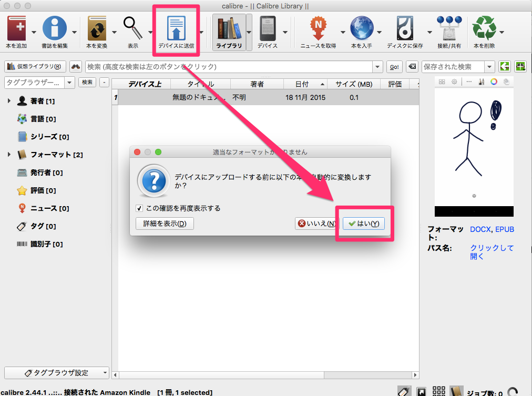
Task: Sort by 日付 column header
Action: tap(305, 84)
